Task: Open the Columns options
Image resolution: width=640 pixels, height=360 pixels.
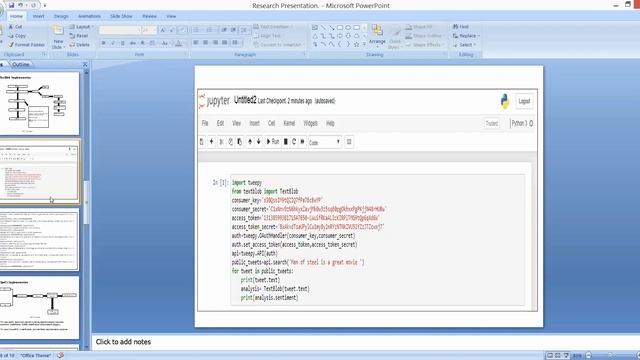Action: (236, 43)
